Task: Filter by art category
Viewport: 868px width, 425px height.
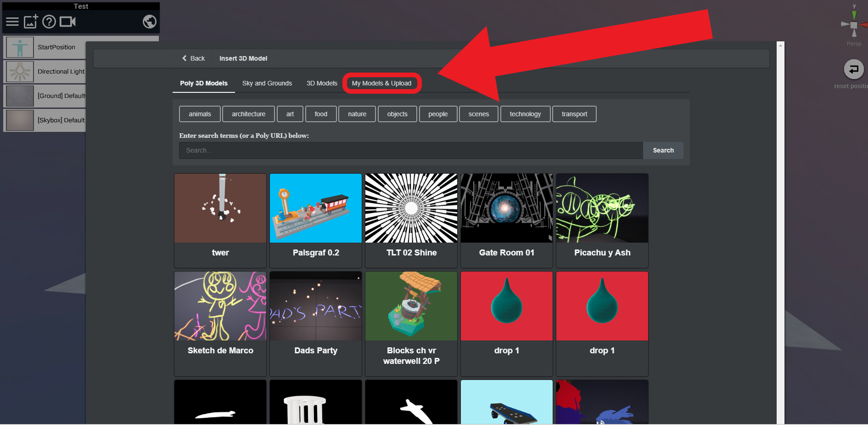Action: click(x=290, y=114)
